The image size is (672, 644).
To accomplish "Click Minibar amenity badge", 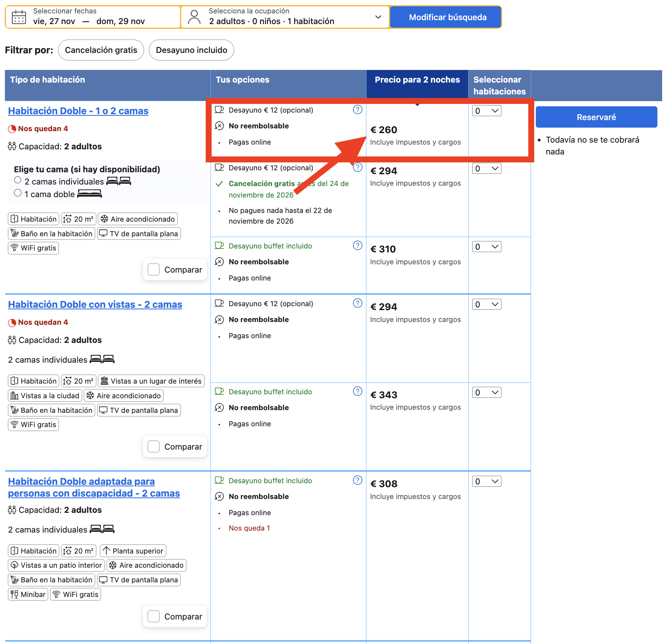I will click(28, 594).
